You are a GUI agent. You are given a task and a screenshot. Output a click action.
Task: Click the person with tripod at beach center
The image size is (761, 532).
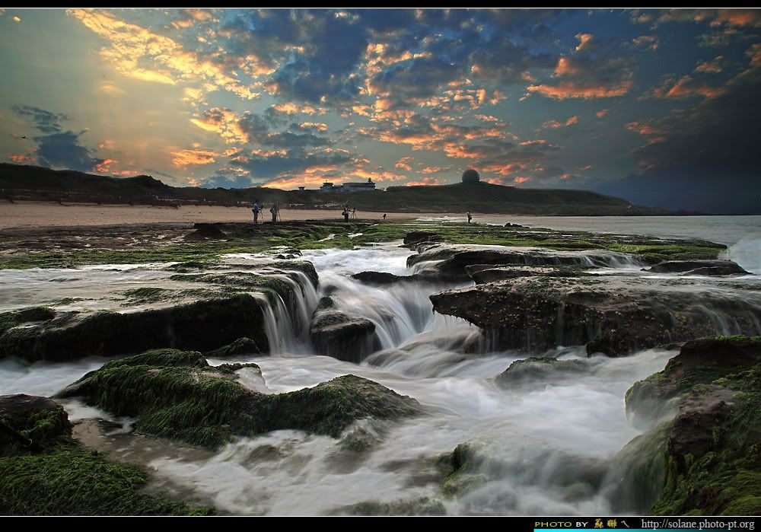[x=346, y=213]
